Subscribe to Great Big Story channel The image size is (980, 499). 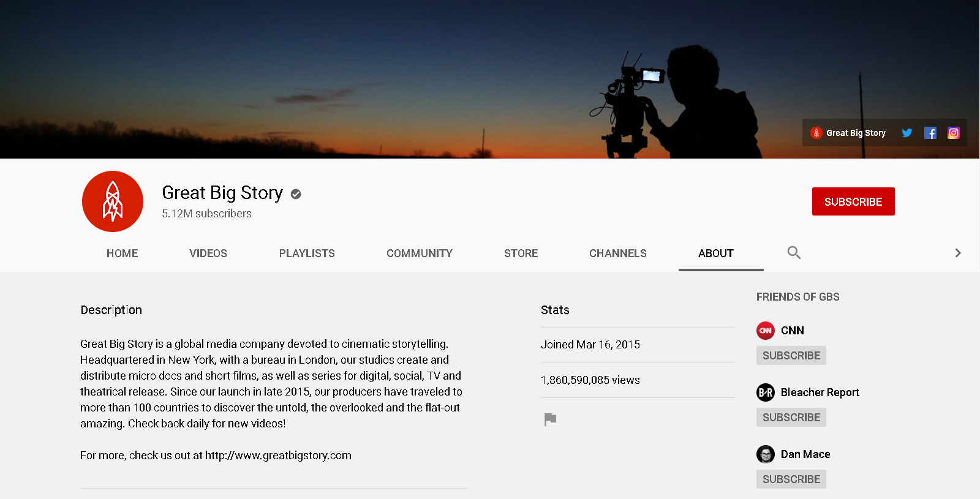coord(853,201)
